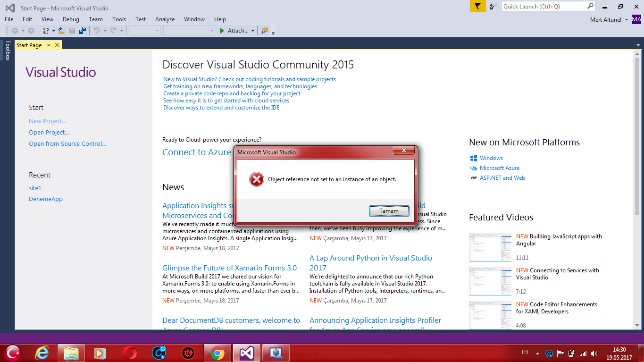Viewport: 644px width, 362px height.
Task: Open Opera browser from the taskbar
Action: click(x=130, y=353)
